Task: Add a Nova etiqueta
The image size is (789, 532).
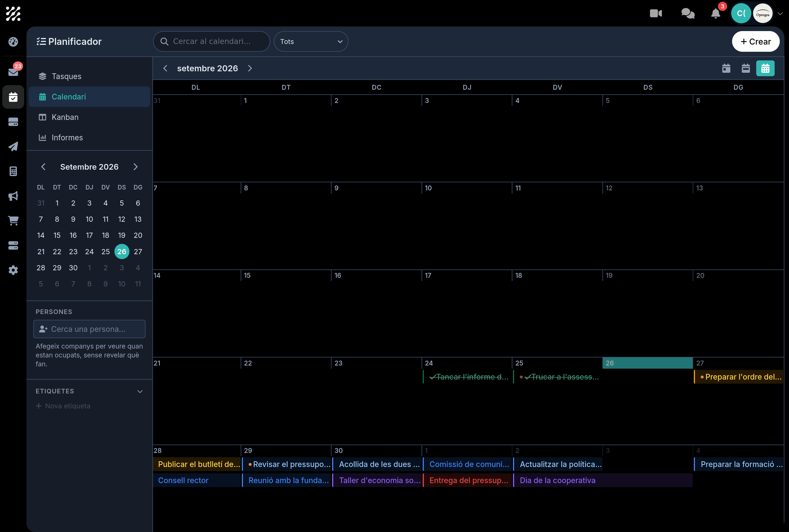Action: 63,406
